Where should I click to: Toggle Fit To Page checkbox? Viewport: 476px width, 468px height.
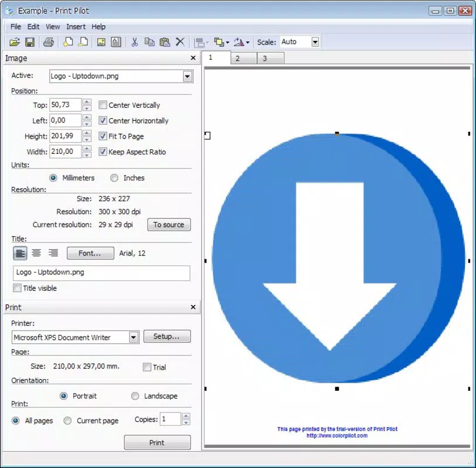(x=103, y=136)
